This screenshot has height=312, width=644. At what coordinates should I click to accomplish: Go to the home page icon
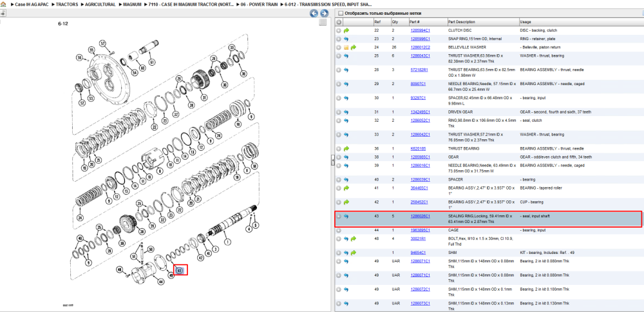point(3,4)
